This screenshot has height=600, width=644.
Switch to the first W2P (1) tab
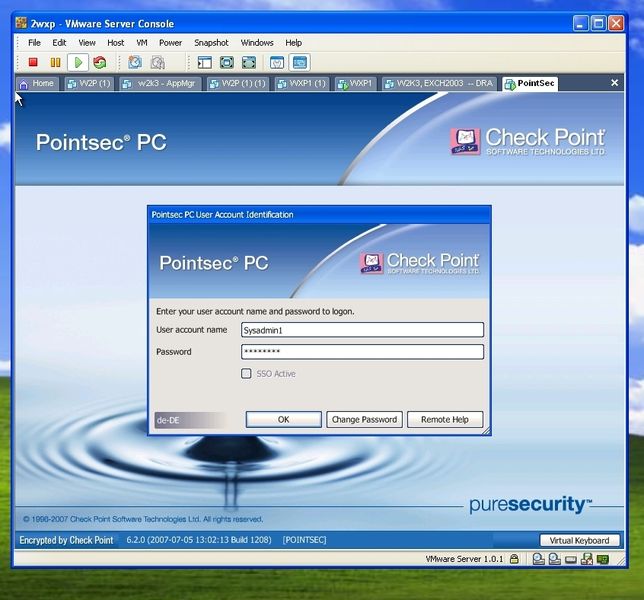tap(89, 83)
